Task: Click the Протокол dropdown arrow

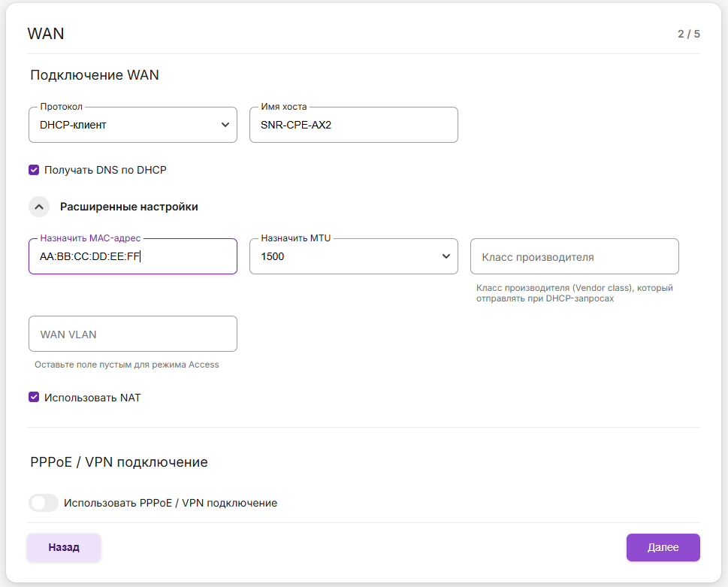Action: [225, 125]
